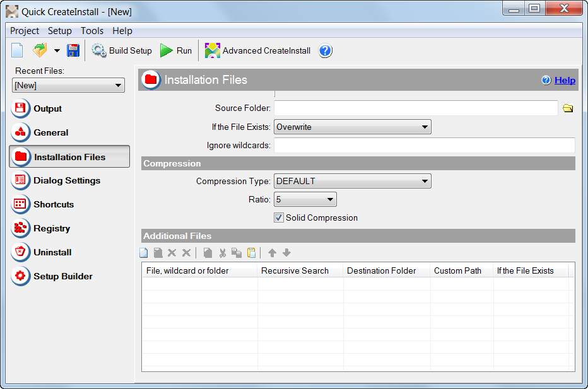Screen dimensions: 588x389
Task: Open the Help menu
Action: point(122,31)
